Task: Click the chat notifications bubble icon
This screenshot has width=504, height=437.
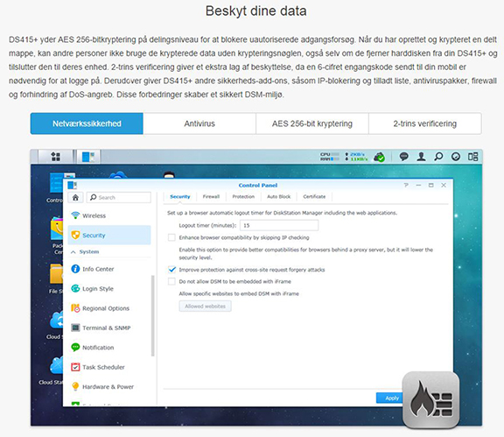Action: (x=403, y=157)
